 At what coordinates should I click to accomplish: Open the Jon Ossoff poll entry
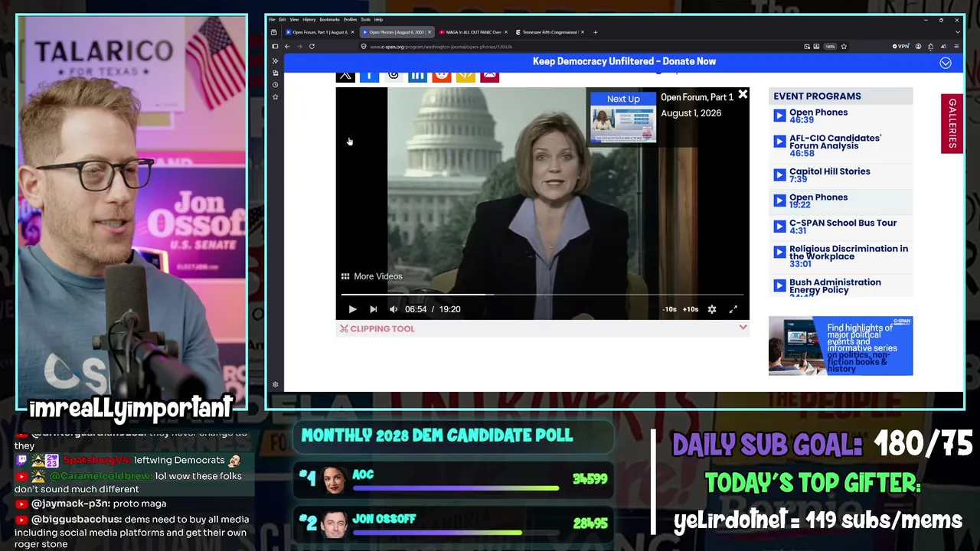pyautogui.click(x=453, y=523)
